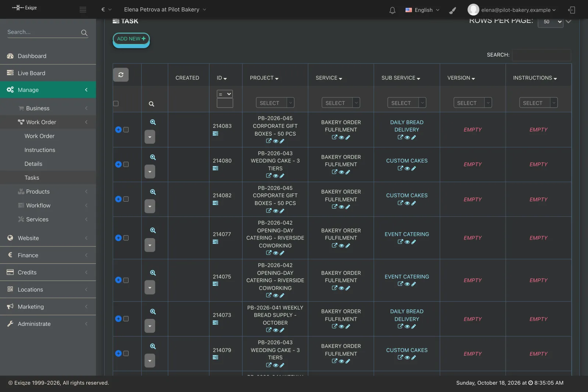
Task: Click zoom icon for task 214083
Action: click(x=153, y=122)
